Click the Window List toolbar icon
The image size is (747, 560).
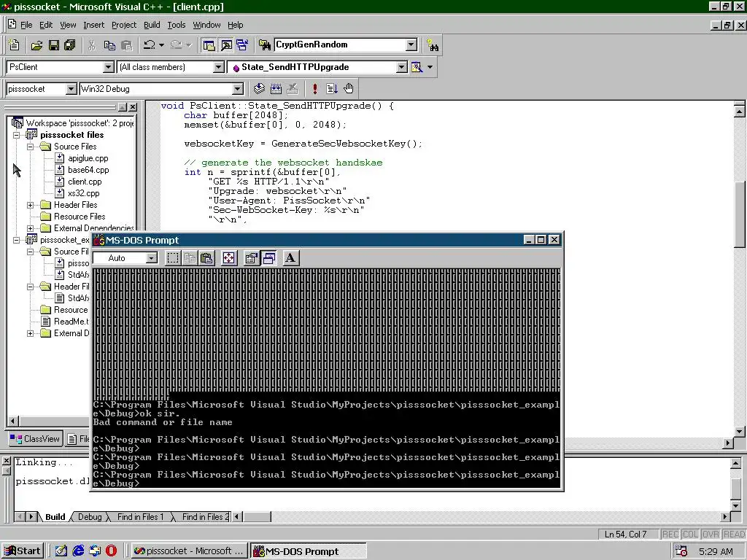coord(242,45)
